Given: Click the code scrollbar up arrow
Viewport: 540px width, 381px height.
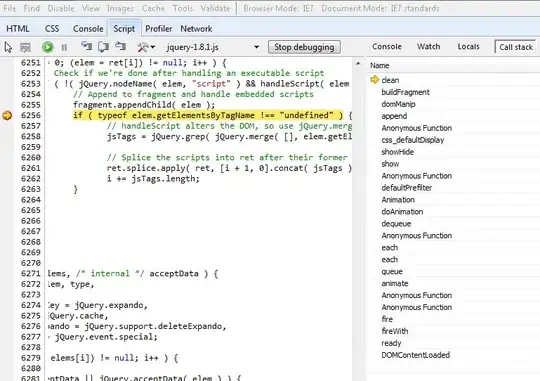Looking at the screenshot, I should (x=358, y=64).
